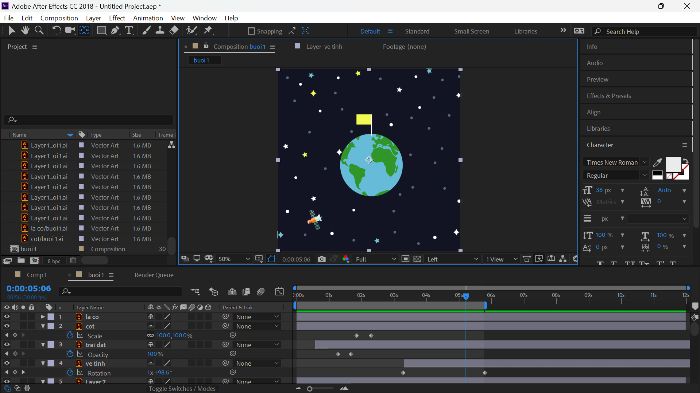Click the Show Channel color icon
This screenshot has height=393, width=700.
346,259
